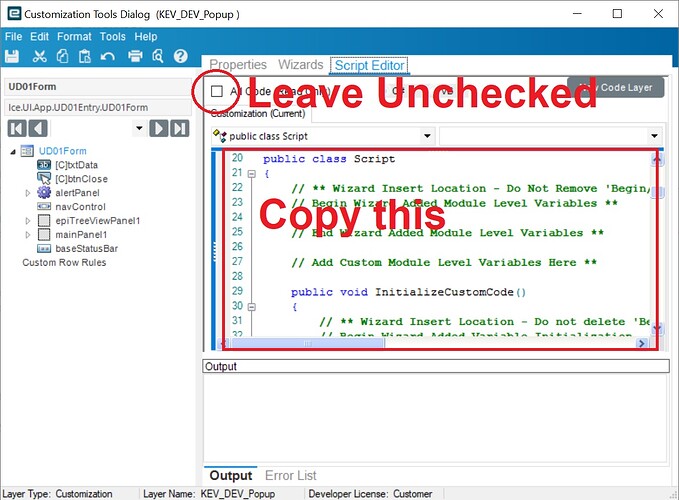
Task: Collapse code block at line 30
Action: pyautogui.click(x=252, y=307)
